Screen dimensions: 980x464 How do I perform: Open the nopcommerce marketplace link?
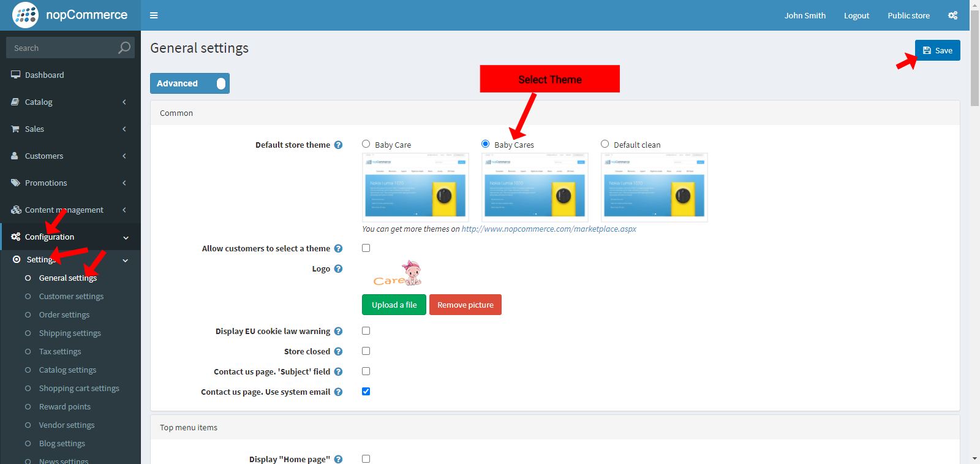(549, 229)
